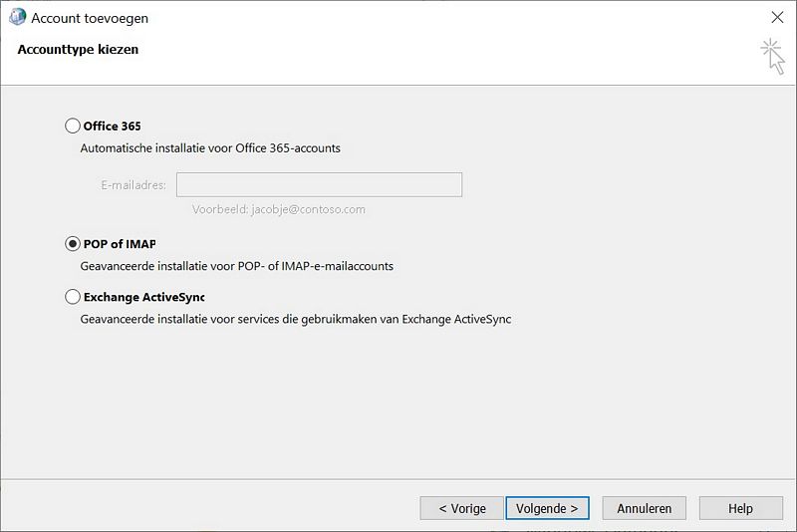Image resolution: width=797 pixels, height=532 pixels.
Task: Close the Account toevoegen dialog
Action: (777, 17)
